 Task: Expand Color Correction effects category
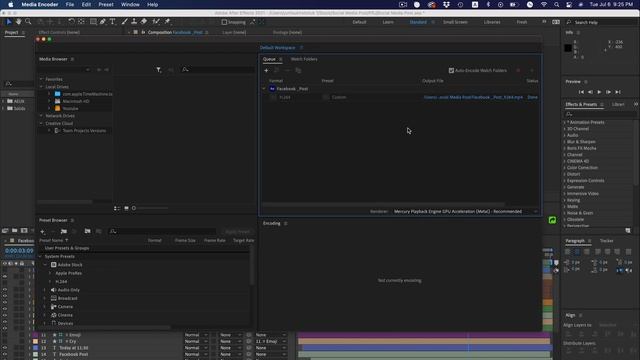point(565,168)
